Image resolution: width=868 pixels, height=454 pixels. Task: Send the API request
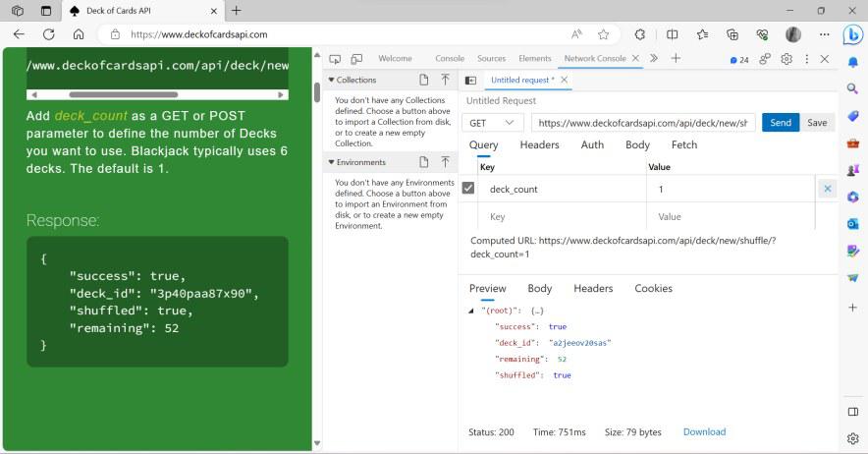(x=781, y=123)
